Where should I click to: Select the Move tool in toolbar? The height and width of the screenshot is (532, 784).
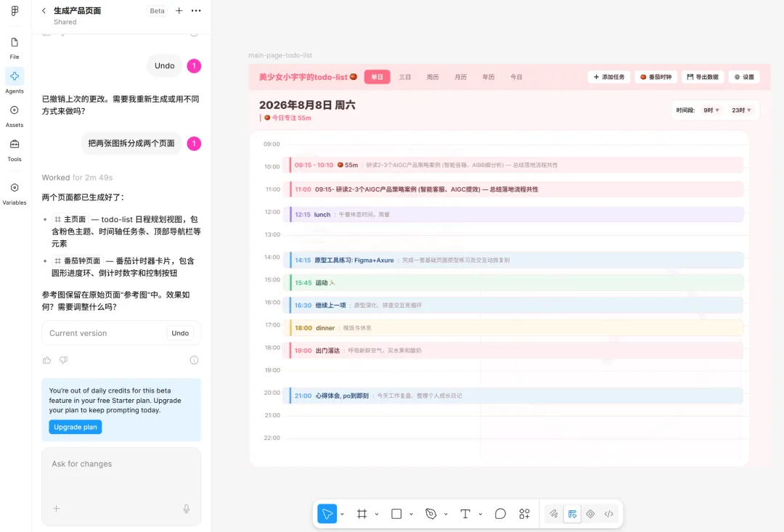(327, 514)
